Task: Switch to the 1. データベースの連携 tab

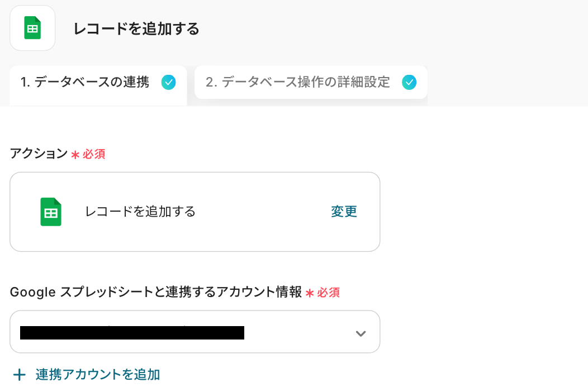Action: tap(85, 83)
